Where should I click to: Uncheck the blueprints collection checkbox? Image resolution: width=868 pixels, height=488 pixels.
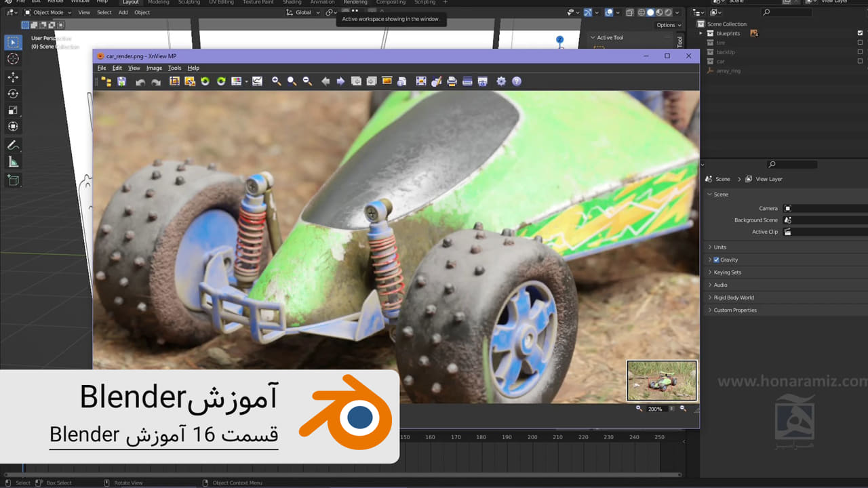coord(860,33)
